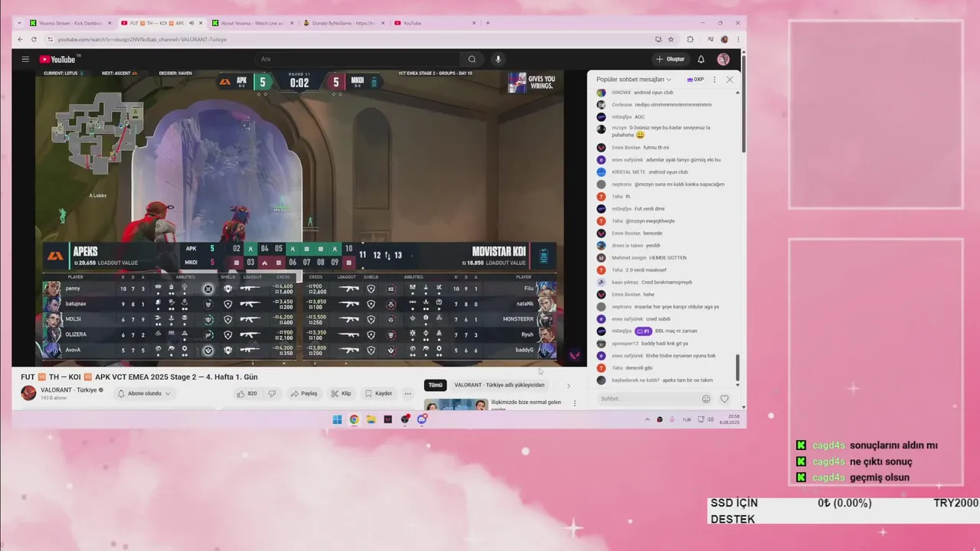Start voice search with microphone icon
Image resolution: width=980 pixels, height=551 pixels.
click(498, 59)
